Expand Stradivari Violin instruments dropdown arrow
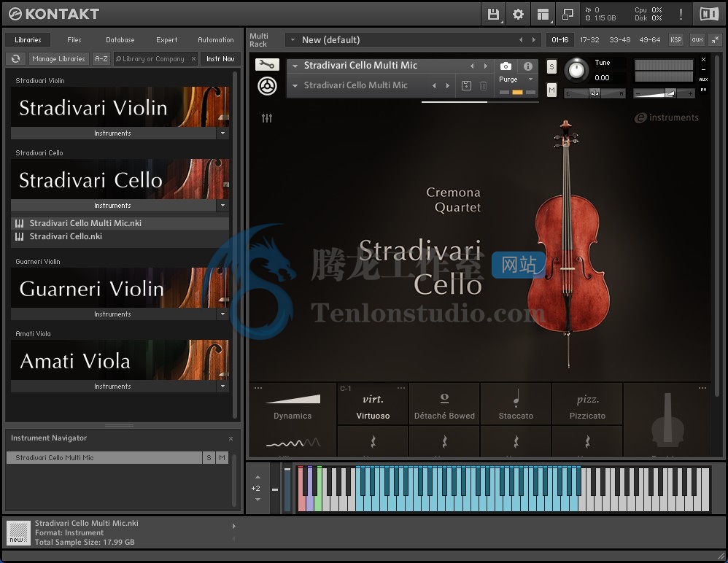Image resolution: width=728 pixels, height=563 pixels. coord(223,133)
